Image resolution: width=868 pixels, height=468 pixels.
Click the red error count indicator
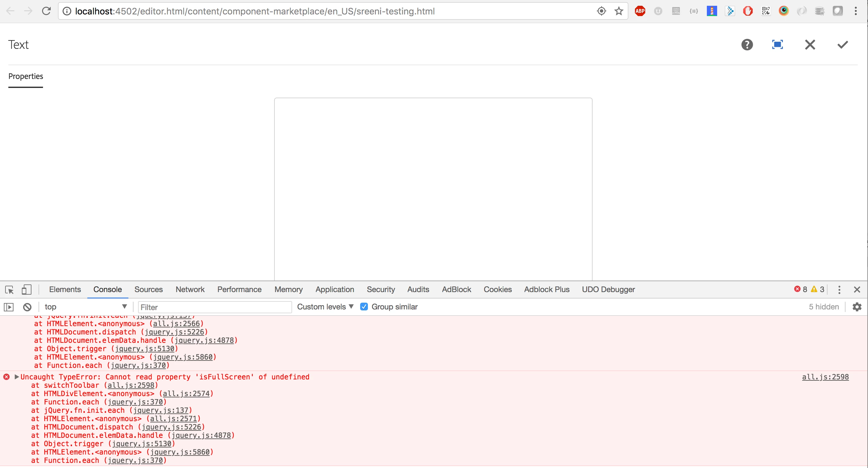tap(800, 289)
